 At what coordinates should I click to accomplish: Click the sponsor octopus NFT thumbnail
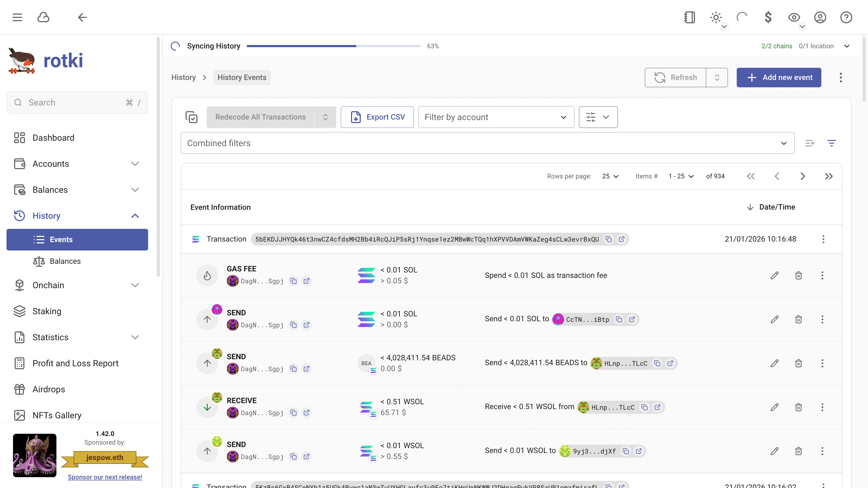tap(35, 455)
